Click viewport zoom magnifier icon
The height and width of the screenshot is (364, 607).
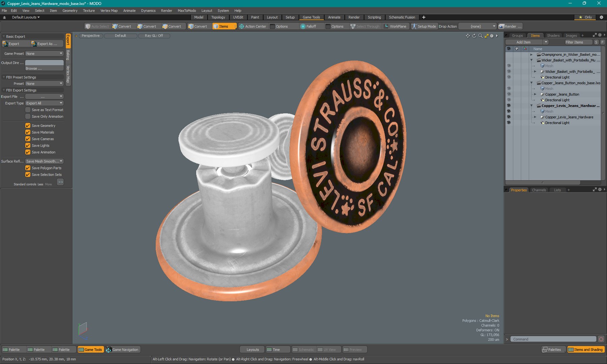[x=480, y=36]
